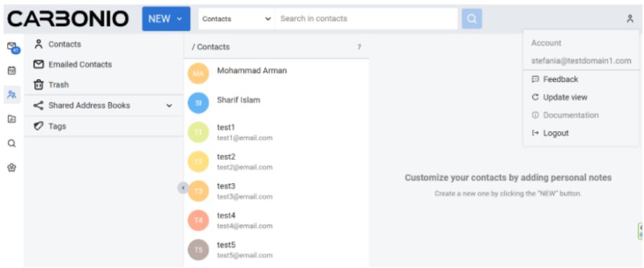Viewport: 644px width, 268px height.
Task: Click the user account icon top right
Action: 629,19
